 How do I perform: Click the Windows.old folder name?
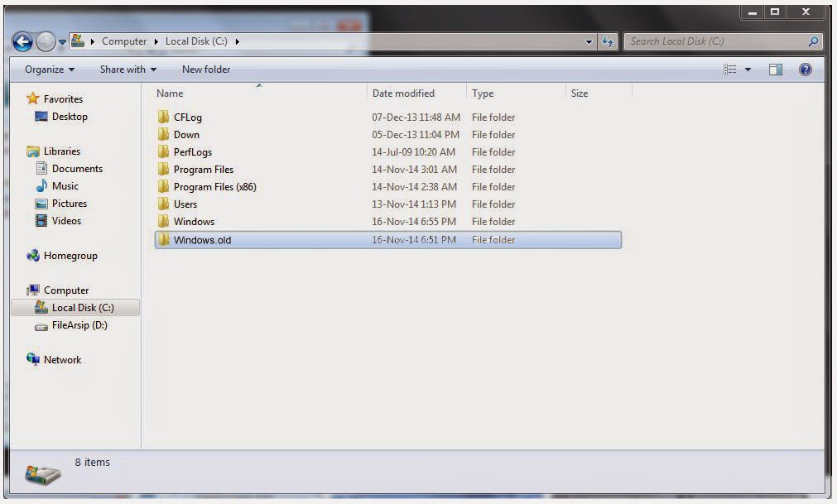pos(202,240)
